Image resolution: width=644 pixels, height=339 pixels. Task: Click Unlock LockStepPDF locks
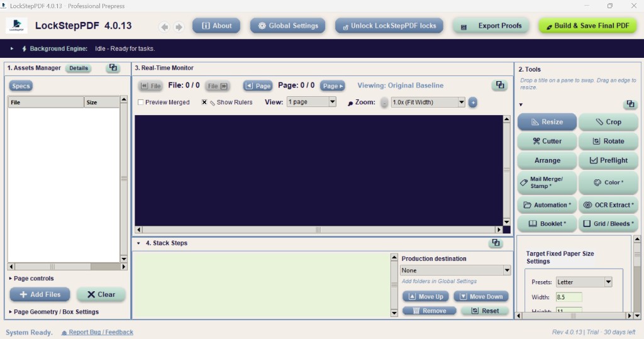[389, 26]
